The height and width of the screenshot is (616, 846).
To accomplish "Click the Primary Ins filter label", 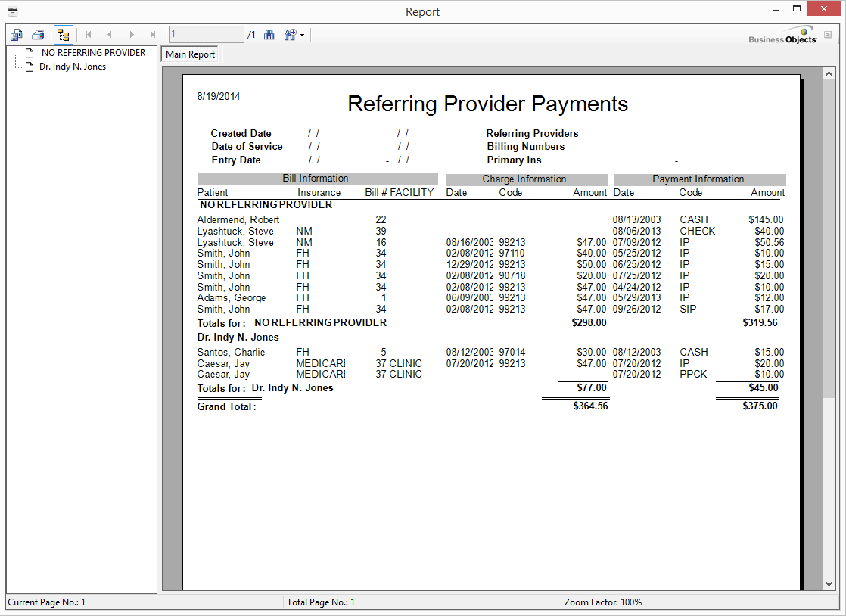I will (514, 160).
